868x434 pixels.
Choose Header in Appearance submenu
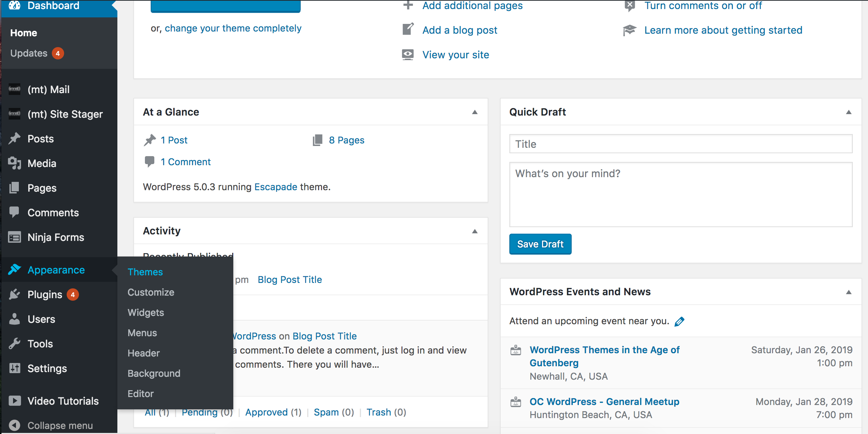(144, 353)
